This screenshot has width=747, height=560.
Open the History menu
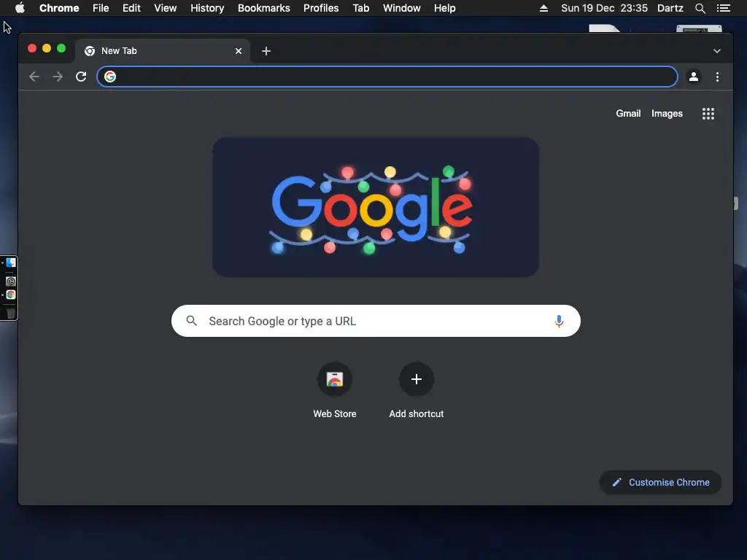[207, 8]
